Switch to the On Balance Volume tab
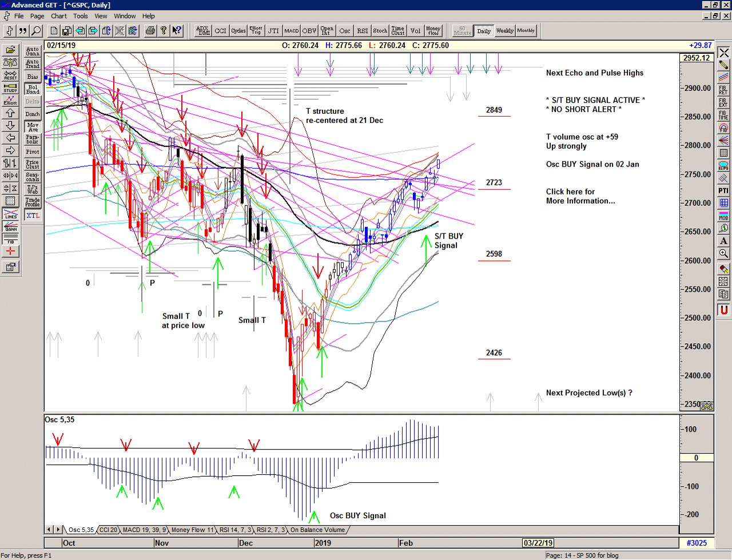Screen dimensions: 732x560 (x=319, y=530)
